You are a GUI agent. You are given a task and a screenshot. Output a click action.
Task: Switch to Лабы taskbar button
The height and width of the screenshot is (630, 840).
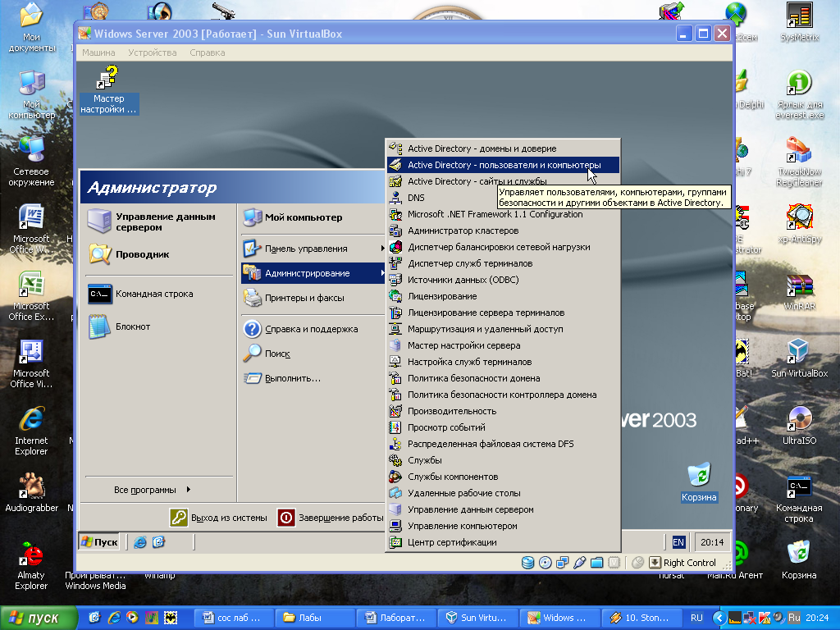pyautogui.click(x=316, y=618)
